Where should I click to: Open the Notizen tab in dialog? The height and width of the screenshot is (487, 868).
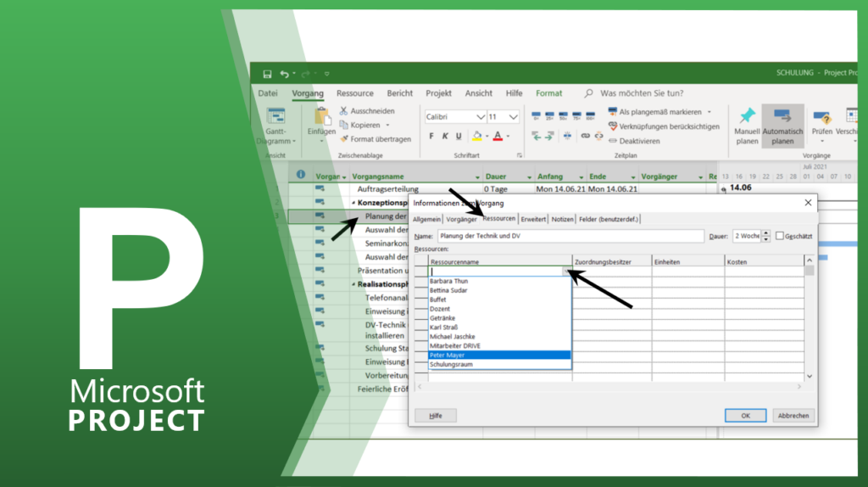(x=562, y=220)
